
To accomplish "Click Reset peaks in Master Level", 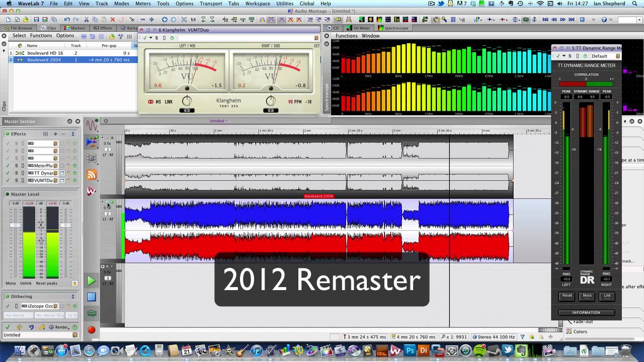I will (x=46, y=284).
